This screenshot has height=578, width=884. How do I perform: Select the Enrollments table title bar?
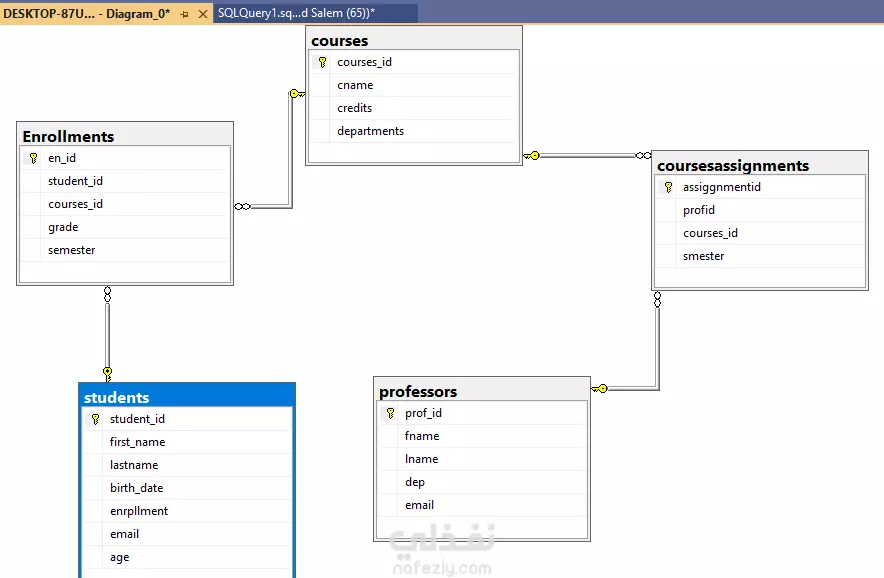pos(125,136)
